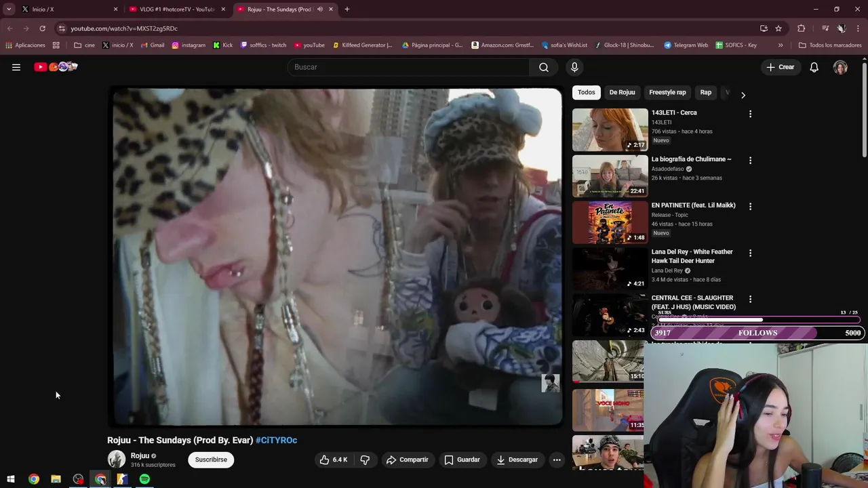Open the account avatar menu

pos(840,67)
